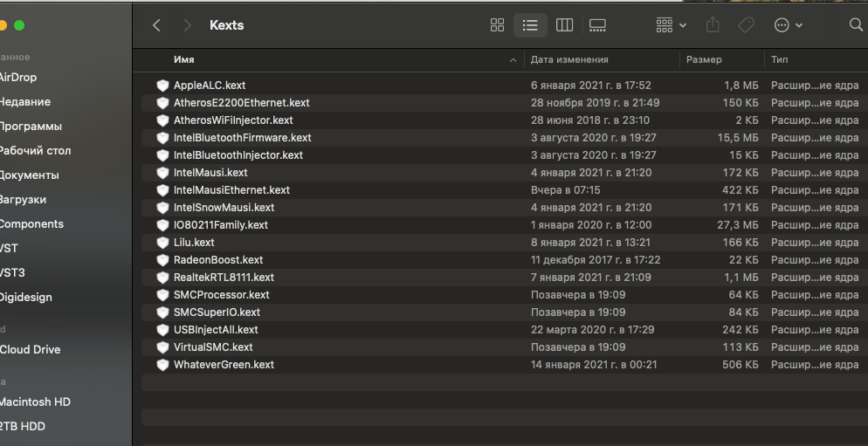Click the tag icon in the toolbar
The width and height of the screenshot is (868, 446).
coord(747,25)
